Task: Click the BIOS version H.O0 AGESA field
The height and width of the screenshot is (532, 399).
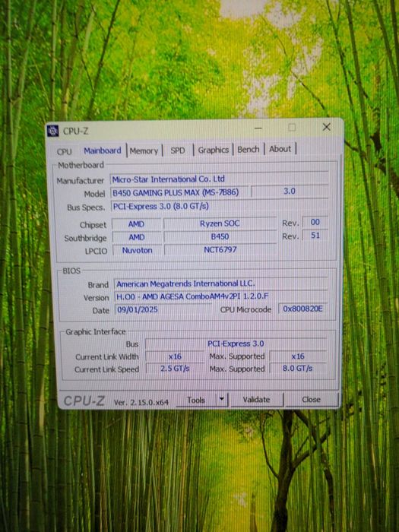Action: (x=221, y=296)
